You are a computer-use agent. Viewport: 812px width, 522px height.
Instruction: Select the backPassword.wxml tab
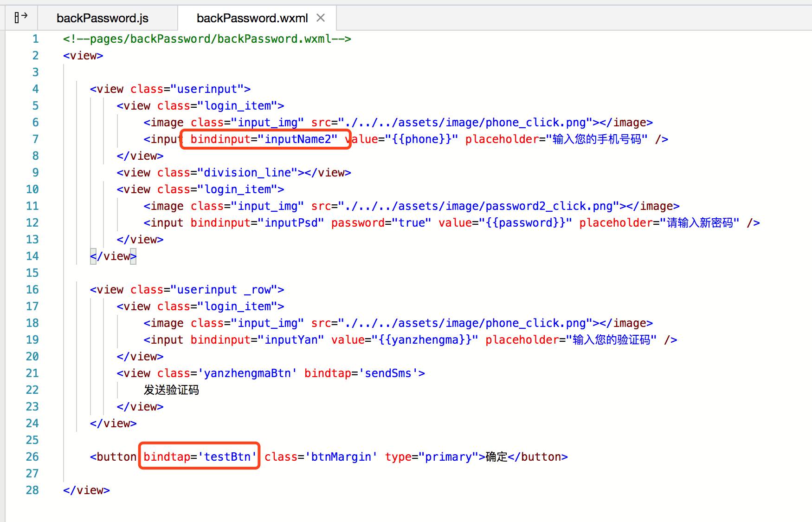click(x=252, y=18)
